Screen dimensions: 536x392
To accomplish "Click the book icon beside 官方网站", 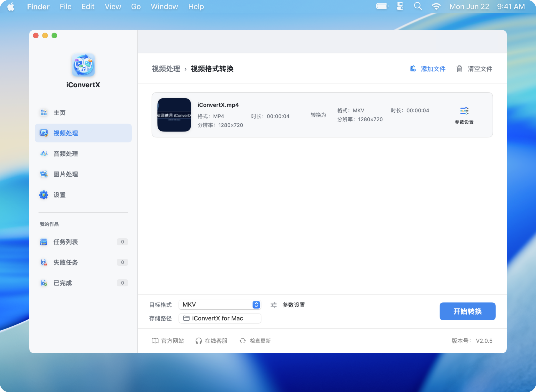I will tap(155, 341).
